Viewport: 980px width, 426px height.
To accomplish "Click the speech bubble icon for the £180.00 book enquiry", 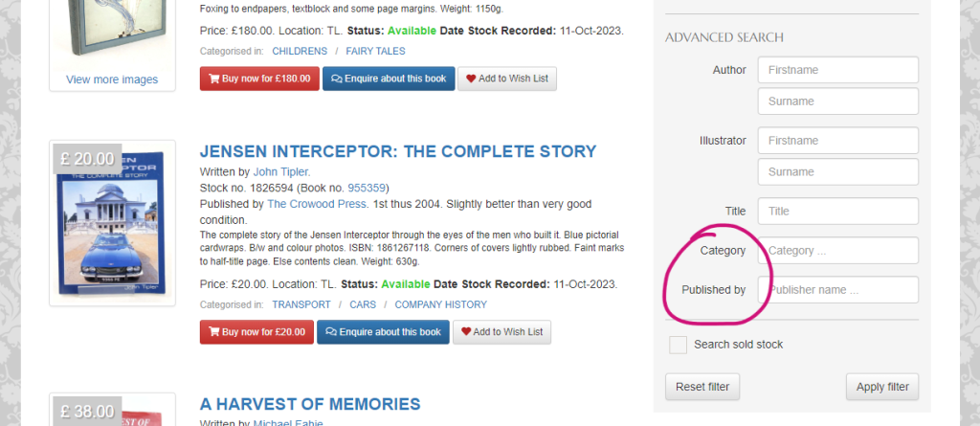I will (x=337, y=78).
